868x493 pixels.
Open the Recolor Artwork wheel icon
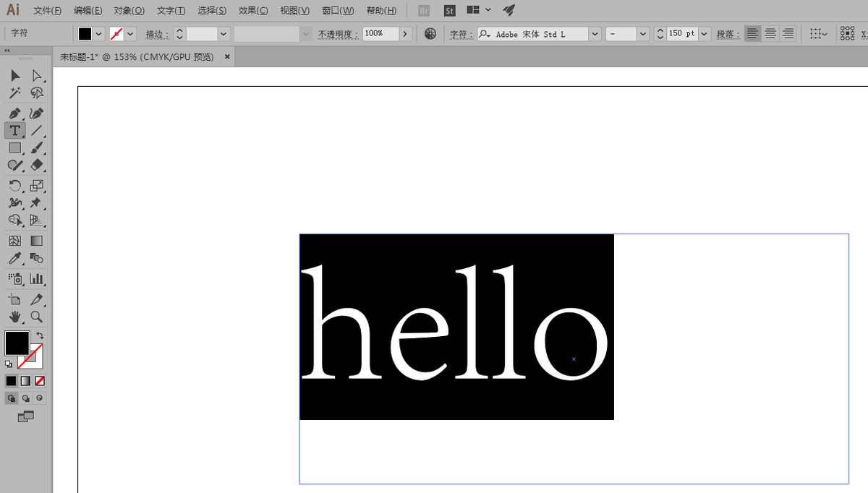tap(430, 34)
